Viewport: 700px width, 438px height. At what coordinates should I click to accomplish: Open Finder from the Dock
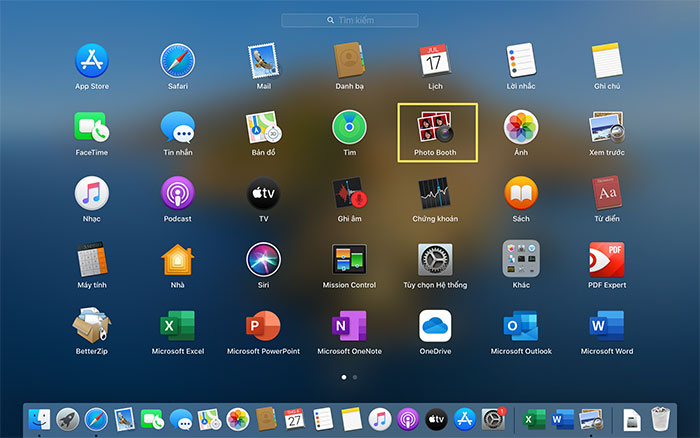click(40, 418)
